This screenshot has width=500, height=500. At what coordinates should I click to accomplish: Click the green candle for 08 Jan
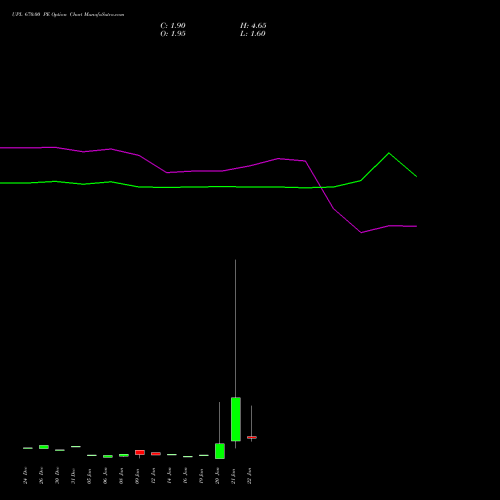[x=124, y=455]
